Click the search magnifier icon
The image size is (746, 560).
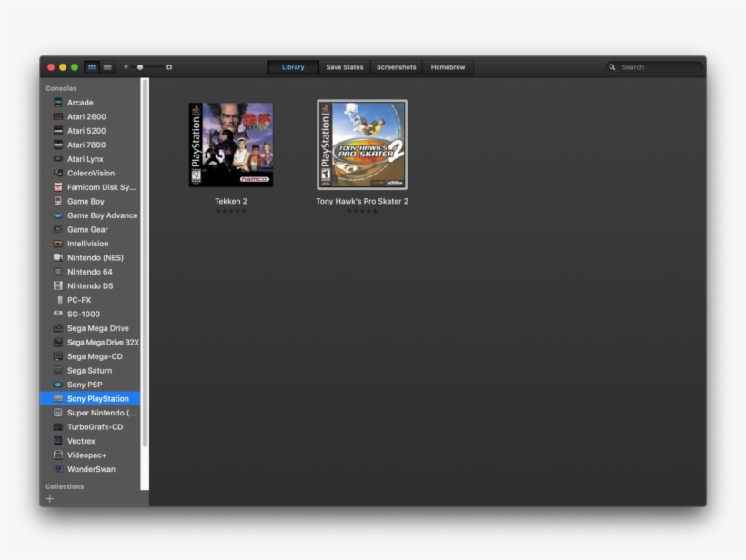612,67
